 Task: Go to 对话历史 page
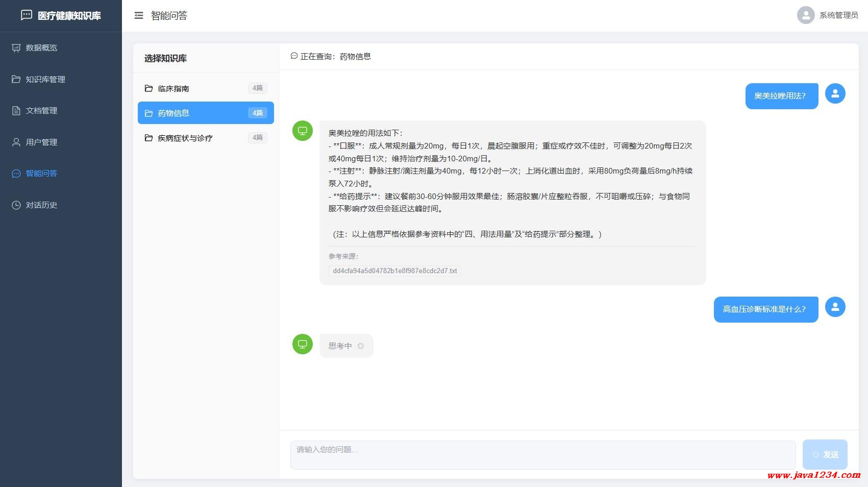[x=42, y=205]
